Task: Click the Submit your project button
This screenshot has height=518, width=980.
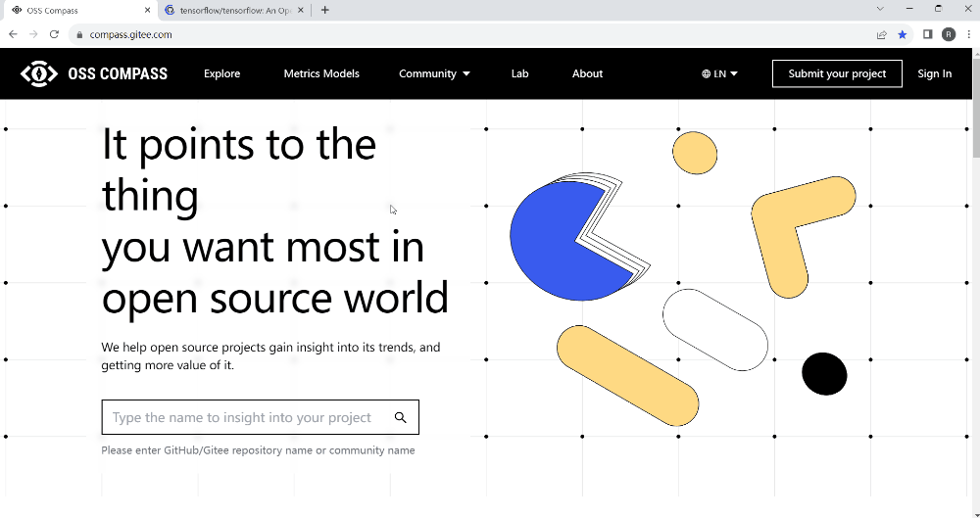Action: (x=837, y=73)
